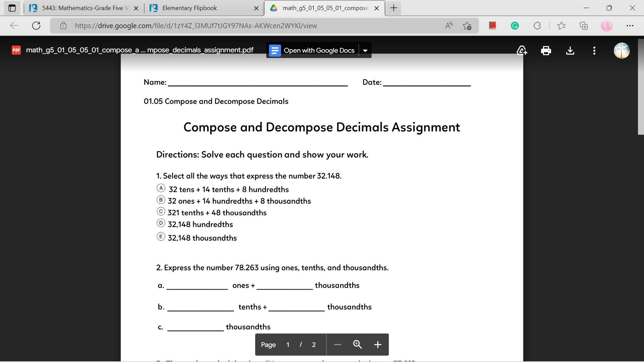644x362 pixels.
Task: Refresh the page with reload button
Action: click(x=36, y=26)
